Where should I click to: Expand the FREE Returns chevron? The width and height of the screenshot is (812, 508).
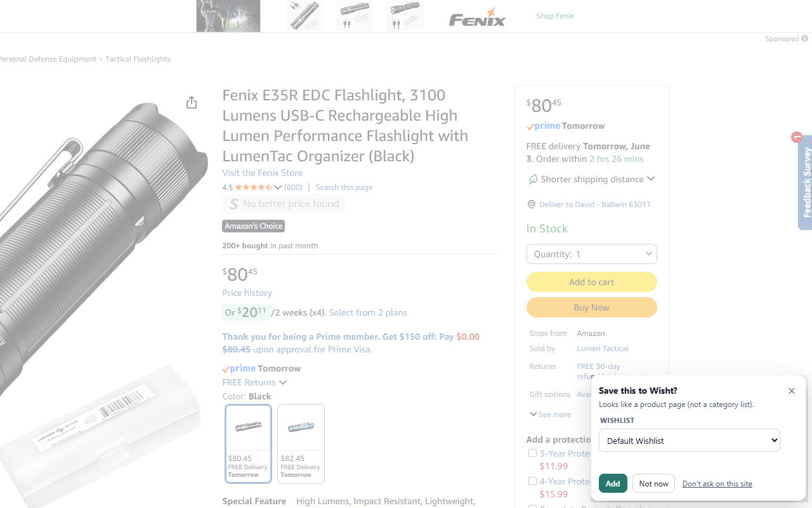click(x=283, y=382)
